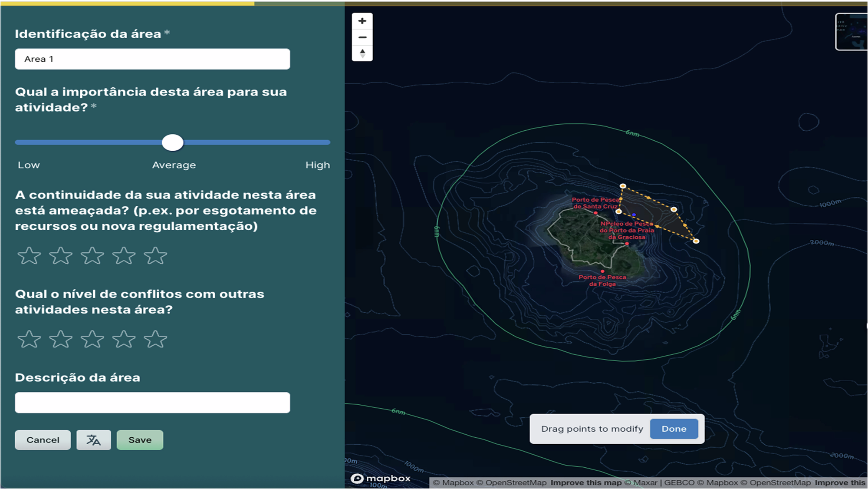The image size is (868, 489).
Task: Click Done to finish editing polygon
Action: [674, 429]
